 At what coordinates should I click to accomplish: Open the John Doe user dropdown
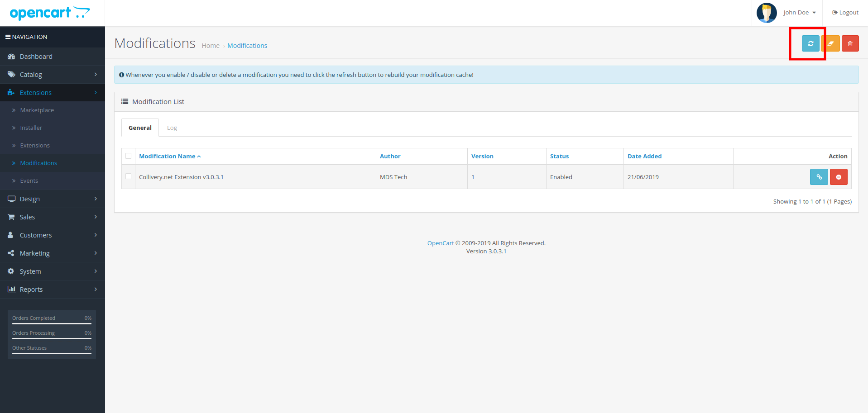coord(799,13)
